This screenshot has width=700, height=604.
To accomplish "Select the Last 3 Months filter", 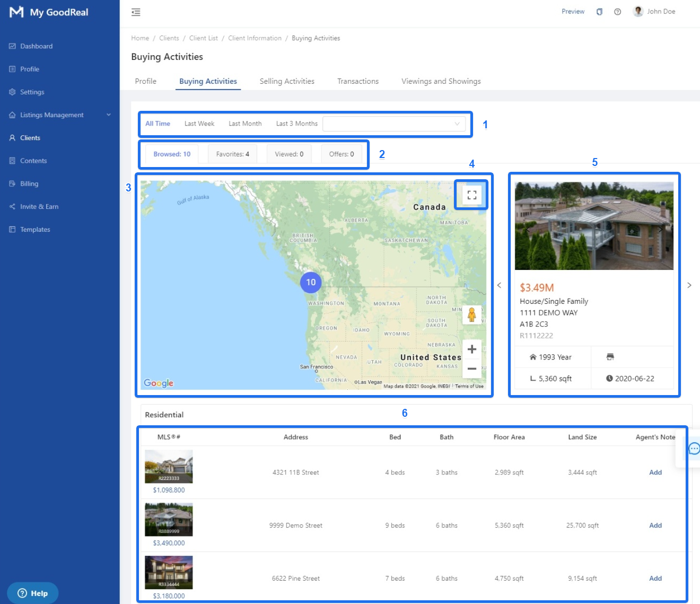I will 296,124.
